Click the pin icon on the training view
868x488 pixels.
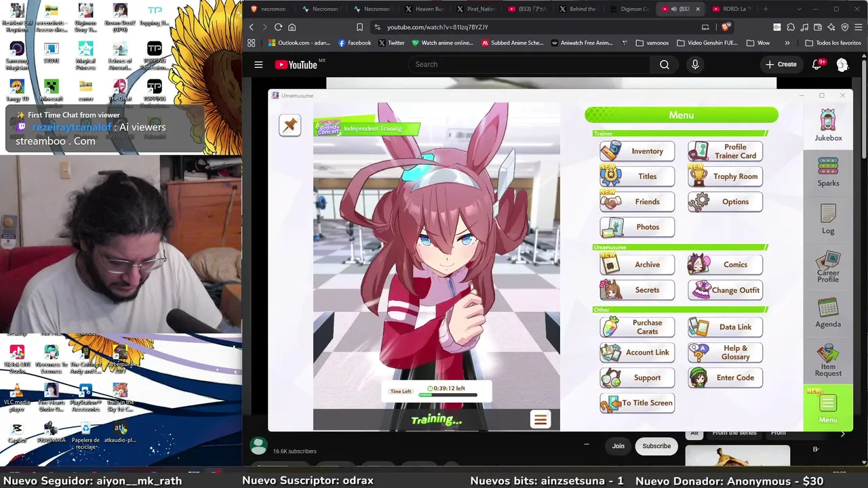[290, 125]
